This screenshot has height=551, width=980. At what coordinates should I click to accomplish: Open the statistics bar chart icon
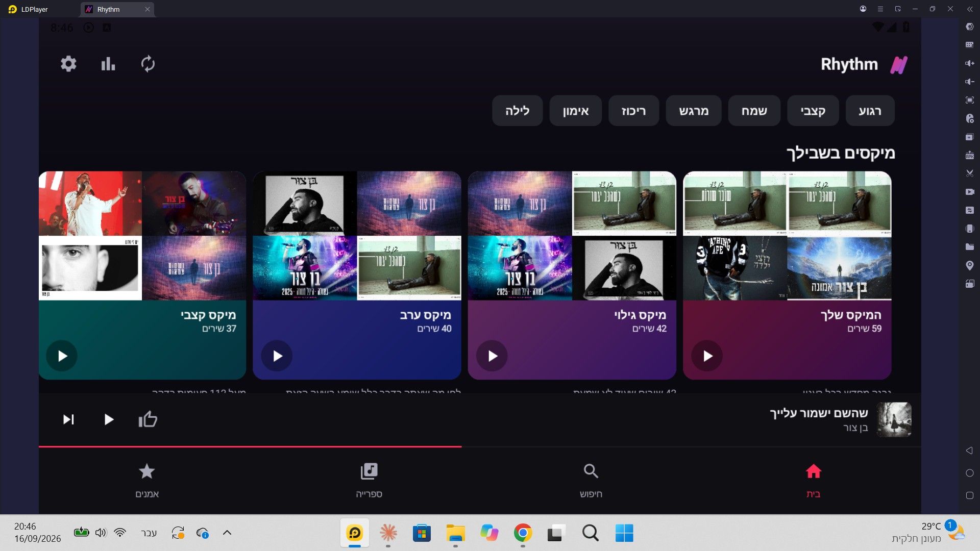108,64
